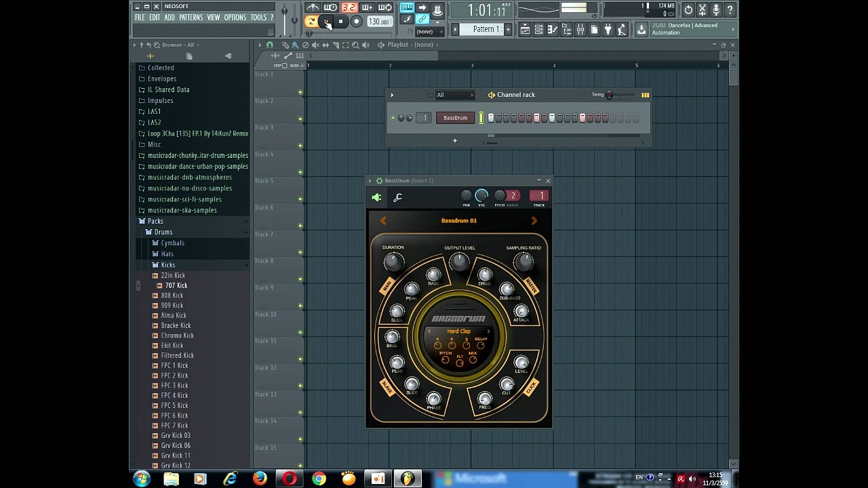Expand the Misc folder in browser
Viewport: 868px width, 488px height.
(154, 144)
